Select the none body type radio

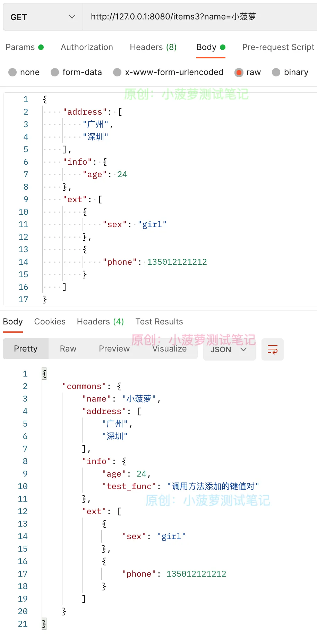click(x=12, y=72)
